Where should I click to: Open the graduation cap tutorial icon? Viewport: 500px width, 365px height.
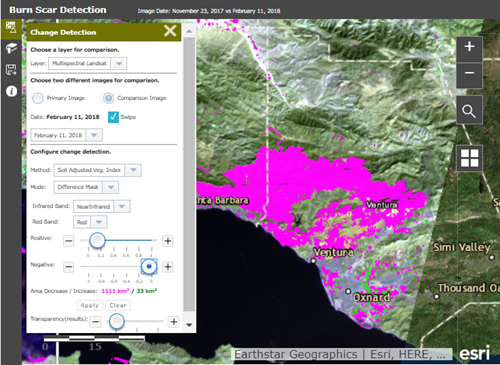pos(11,48)
